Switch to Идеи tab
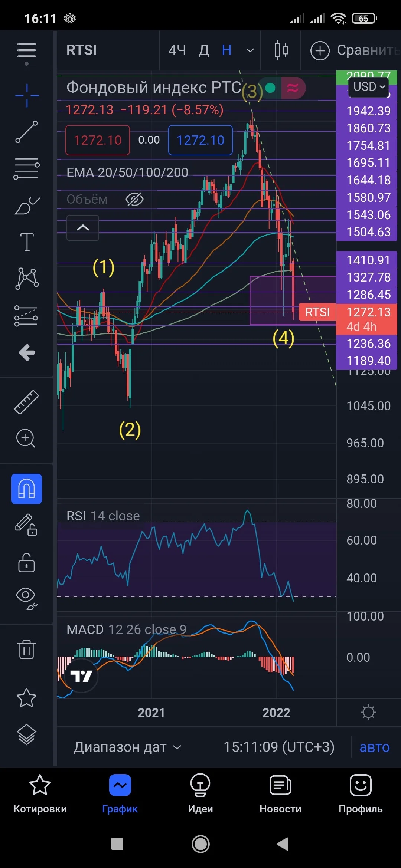Viewport: 401px width, 868px height. [200, 793]
